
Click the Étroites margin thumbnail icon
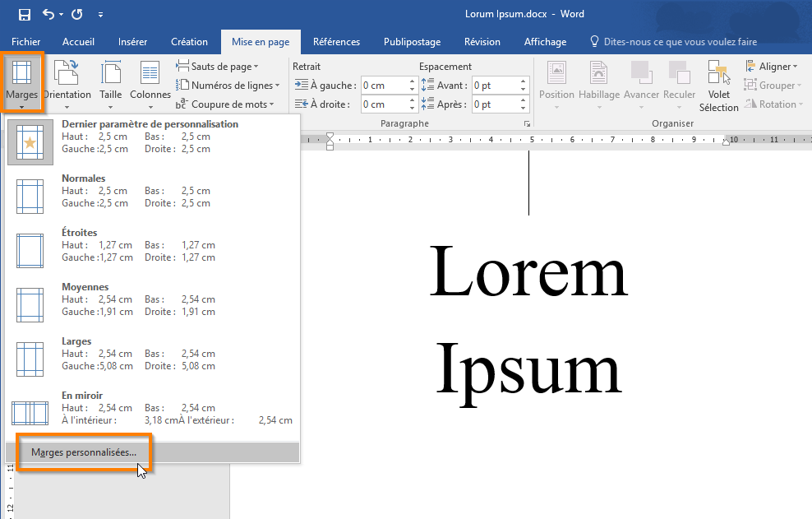30,251
